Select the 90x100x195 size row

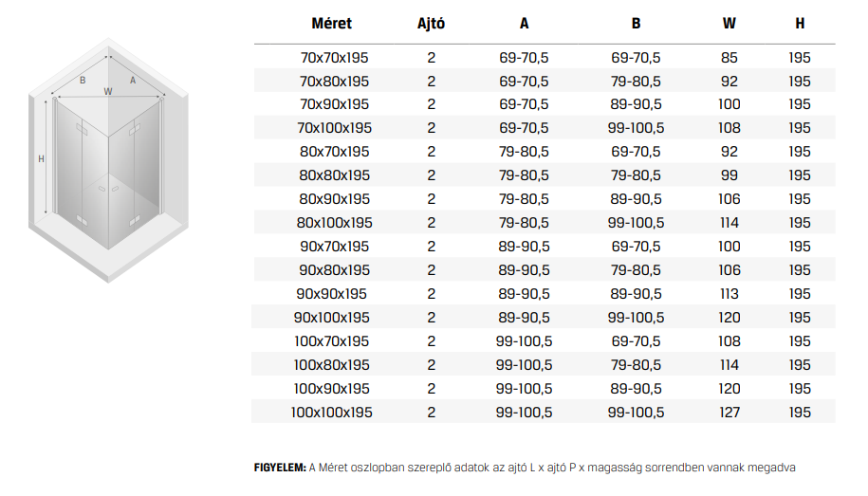pos(545,317)
